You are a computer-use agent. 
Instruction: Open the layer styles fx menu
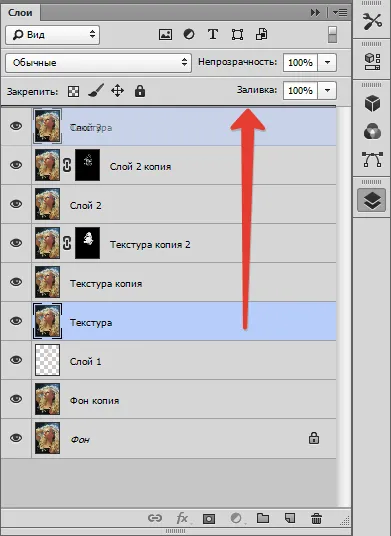pyautogui.click(x=182, y=519)
